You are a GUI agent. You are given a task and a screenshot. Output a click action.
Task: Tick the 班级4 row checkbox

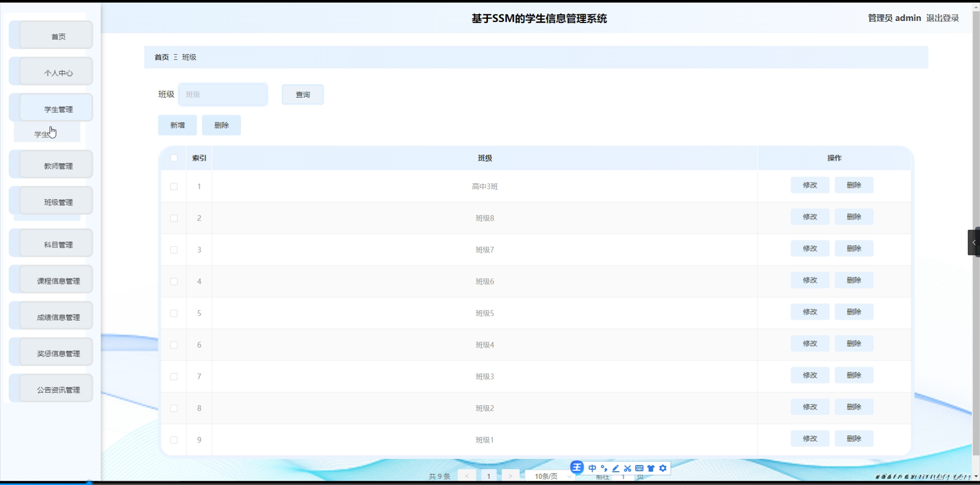174,345
